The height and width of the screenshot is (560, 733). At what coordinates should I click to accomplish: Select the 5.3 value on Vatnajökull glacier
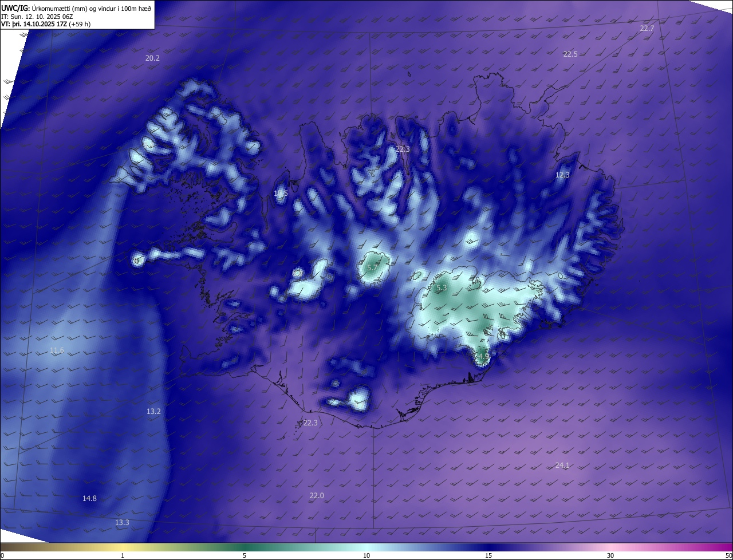click(441, 288)
